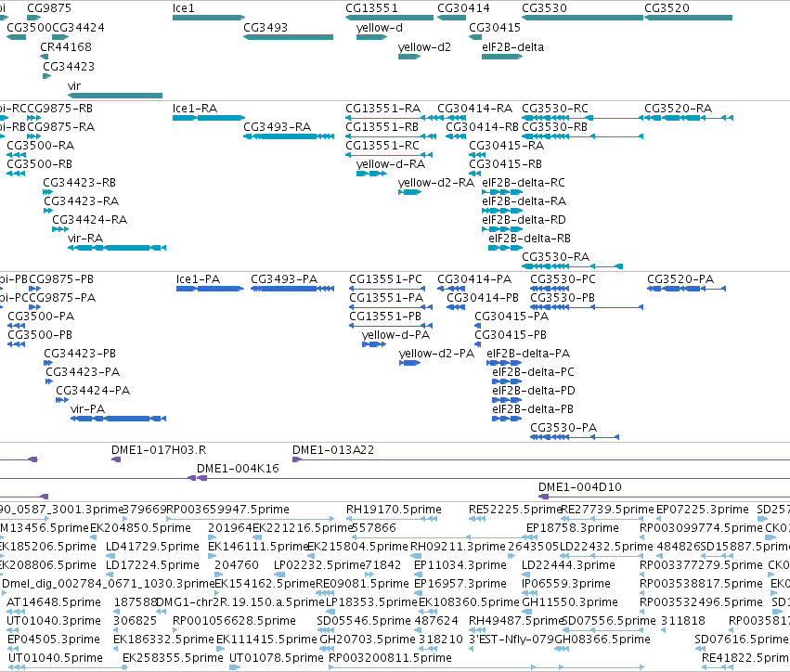Image resolution: width=790 pixels, height=672 pixels.
Task: Select the CG34423-RB transcript label
Action: 79,182
